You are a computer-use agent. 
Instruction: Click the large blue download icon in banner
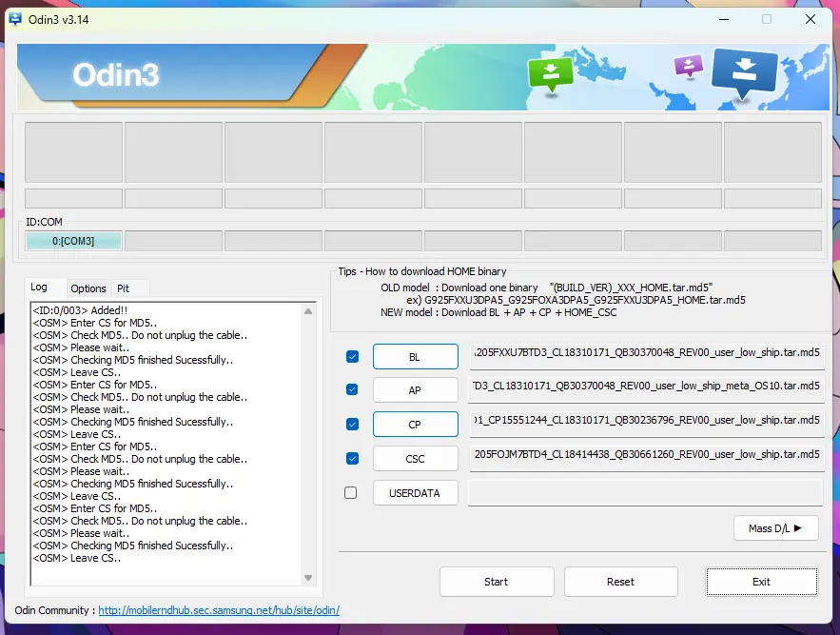744,73
